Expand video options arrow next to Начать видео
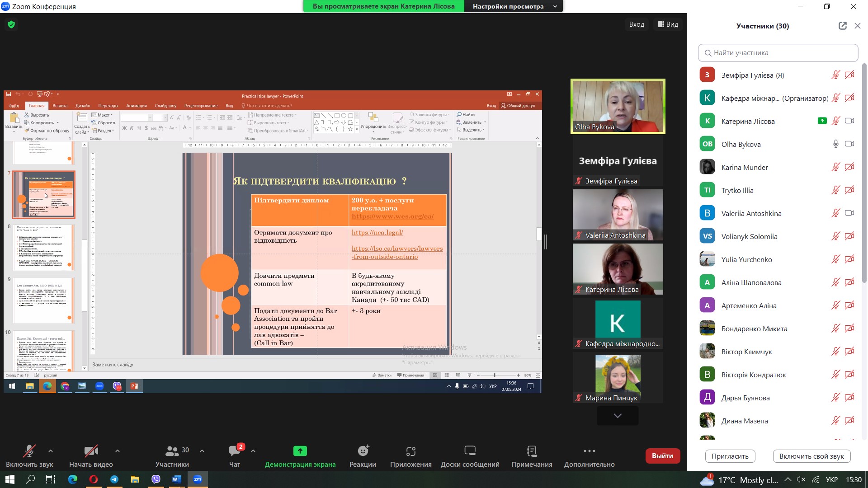 (x=118, y=450)
